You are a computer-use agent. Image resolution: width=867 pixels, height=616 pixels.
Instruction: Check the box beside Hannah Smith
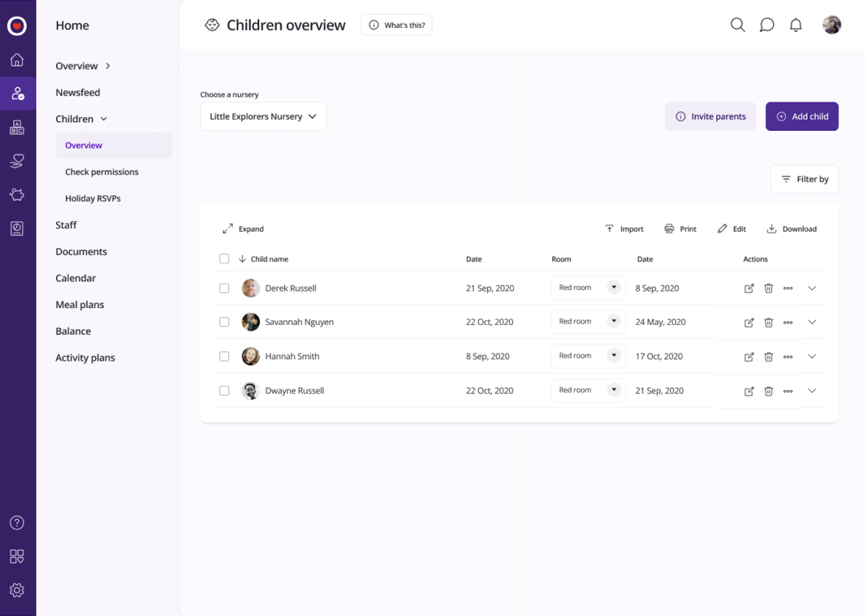click(x=224, y=356)
